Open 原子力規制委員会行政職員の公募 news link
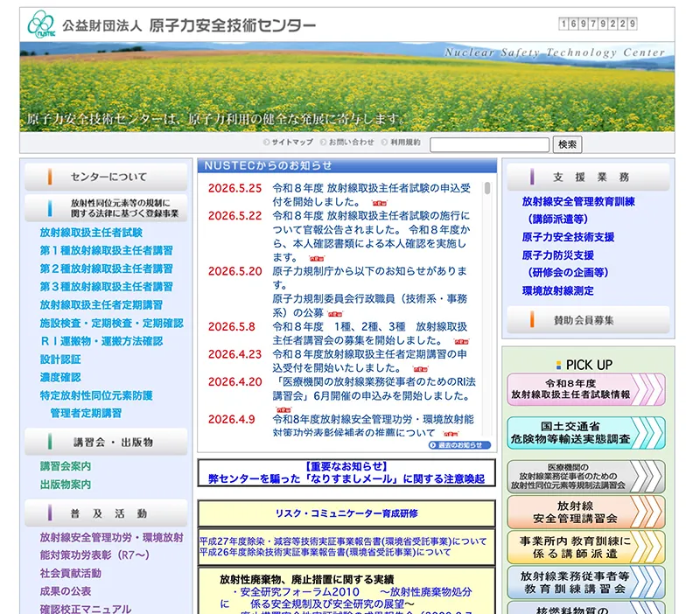 (369, 305)
